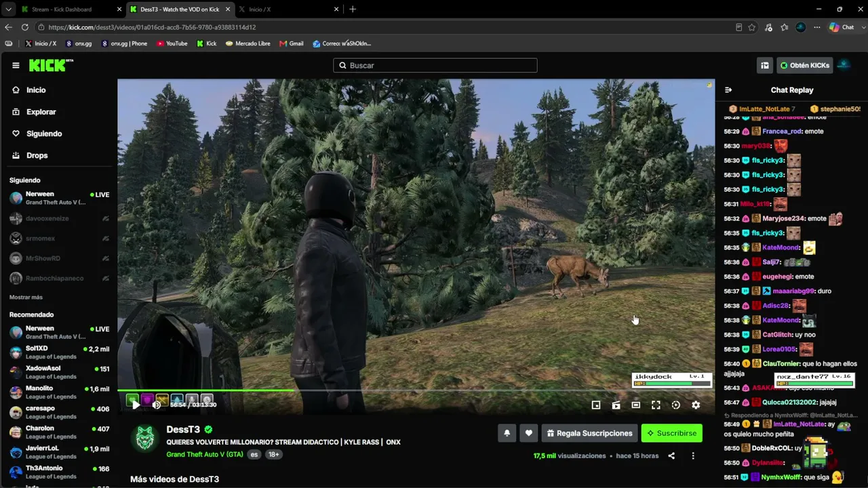The height and width of the screenshot is (488, 868).
Task: Open video settings gear
Action: (x=696, y=405)
